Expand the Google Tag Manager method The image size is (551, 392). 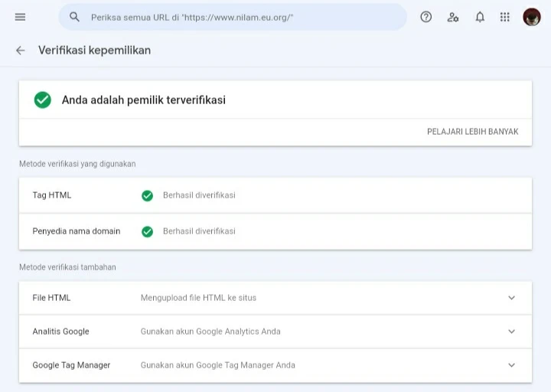tap(511, 365)
